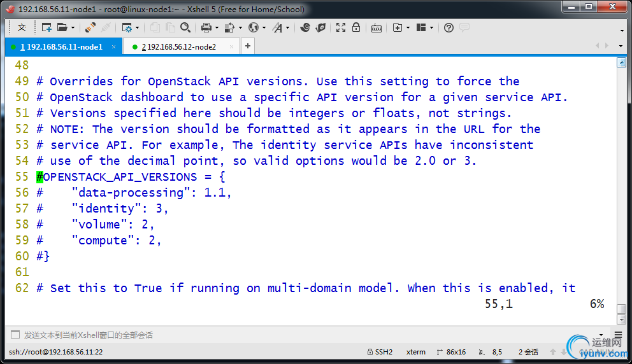Click the "identity": 3 line in terminal
632x364 pixels.
(x=103, y=209)
